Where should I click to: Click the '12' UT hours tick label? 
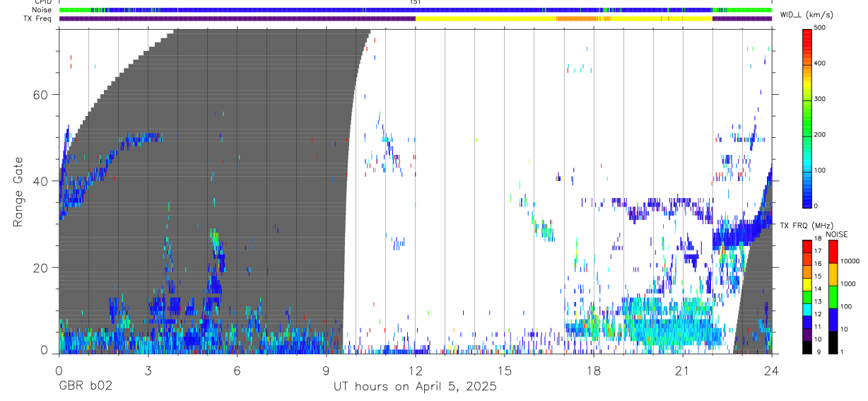pyautogui.click(x=416, y=370)
